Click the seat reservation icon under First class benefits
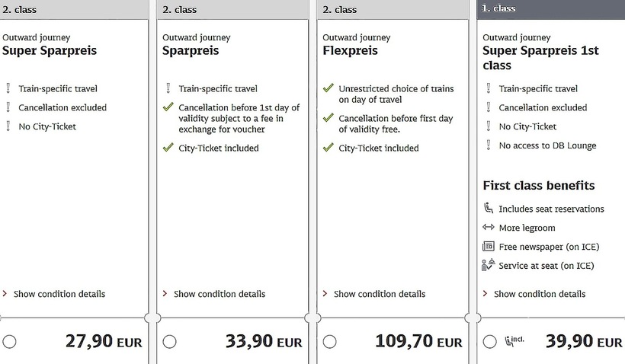625x364 pixels. (x=489, y=209)
